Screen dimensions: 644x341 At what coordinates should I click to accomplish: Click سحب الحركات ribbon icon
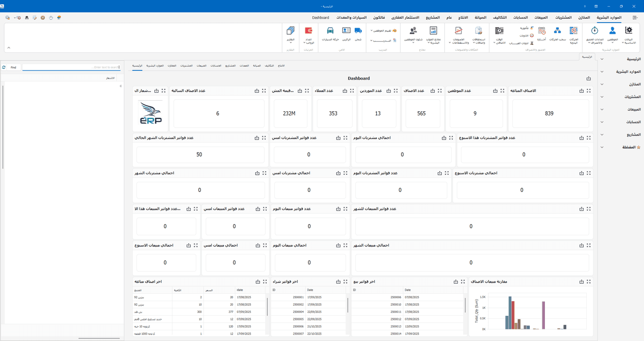pos(557,33)
